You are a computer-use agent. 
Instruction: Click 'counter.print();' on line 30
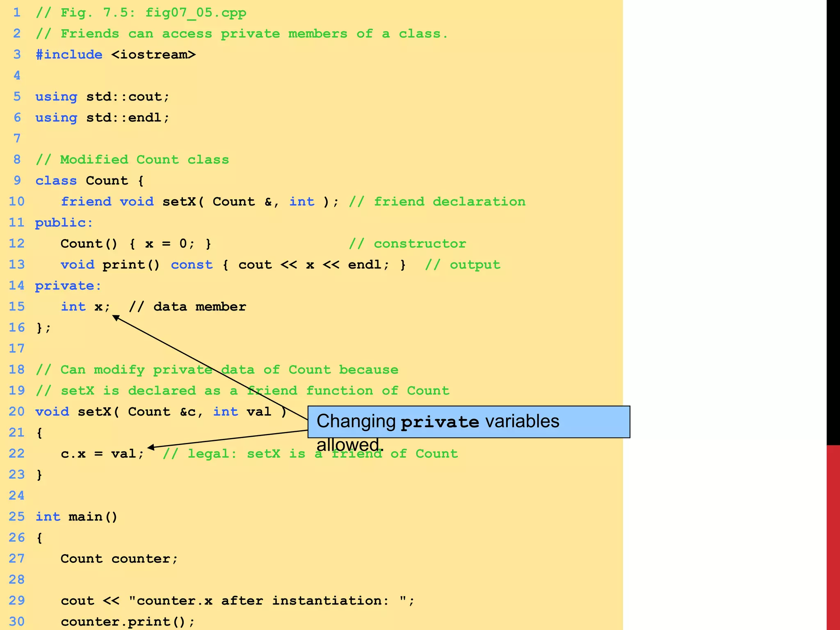[128, 622]
